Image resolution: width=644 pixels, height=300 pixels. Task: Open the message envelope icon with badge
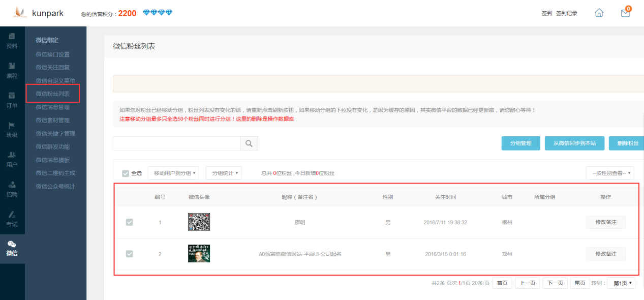point(625,13)
